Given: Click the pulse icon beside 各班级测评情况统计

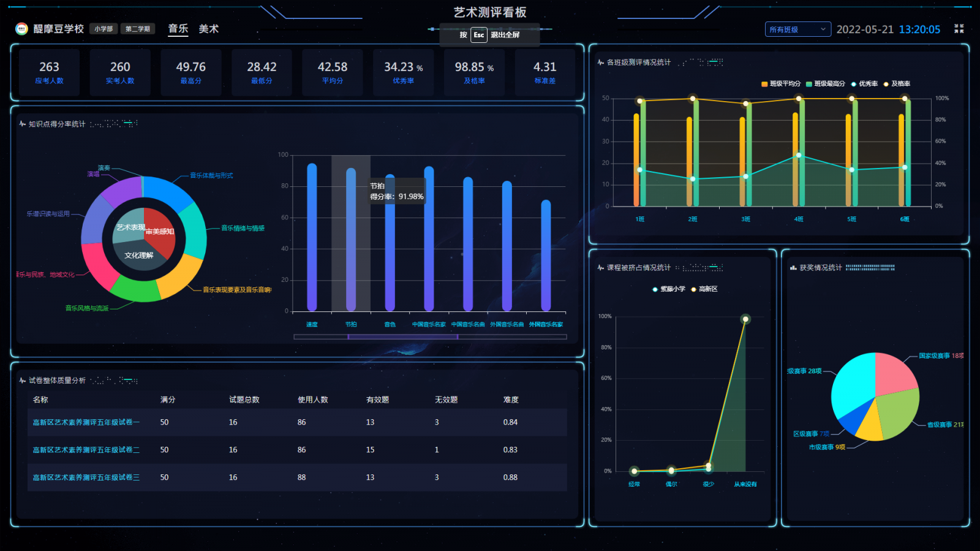Looking at the screenshot, I should 600,63.
